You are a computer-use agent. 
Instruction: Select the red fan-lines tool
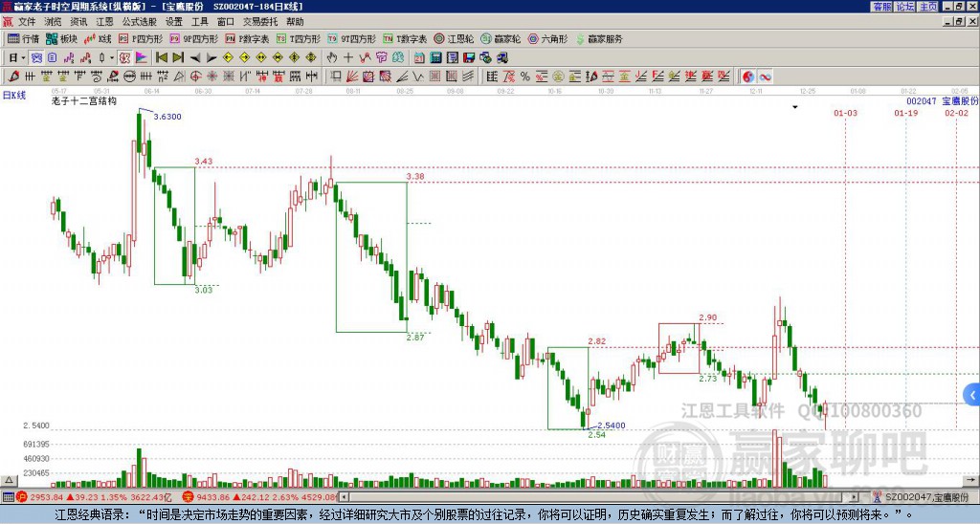pyautogui.click(x=352, y=76)
